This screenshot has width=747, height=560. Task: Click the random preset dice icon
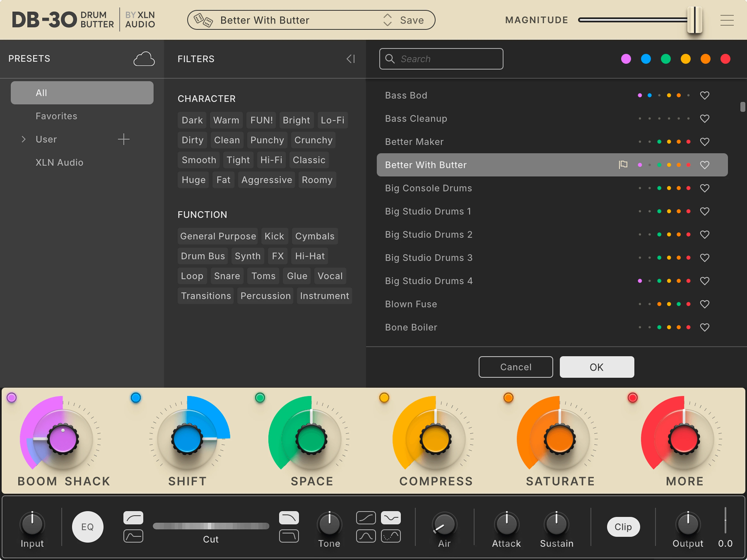click(x=203, y=20)
